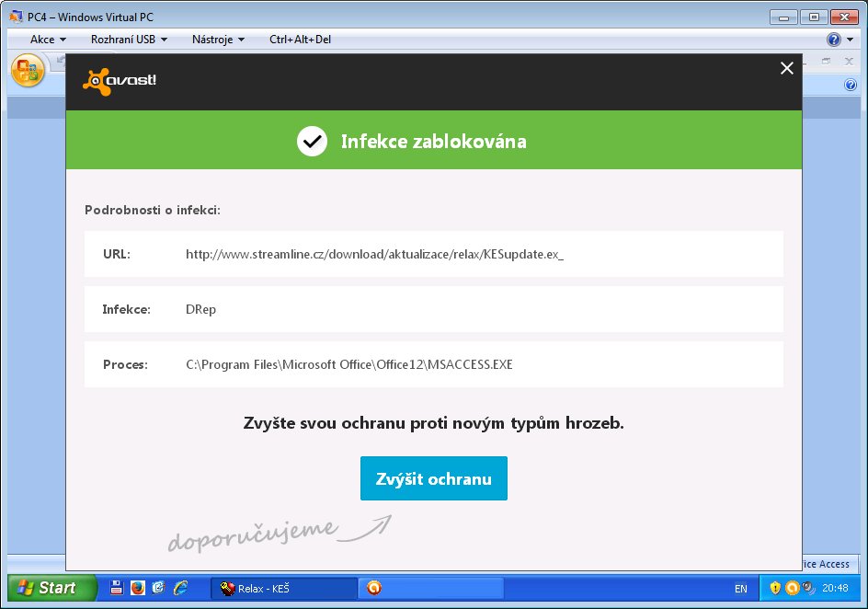Open the Rozhraní USB menu
The image size is (868, 609).
[129, 40]
